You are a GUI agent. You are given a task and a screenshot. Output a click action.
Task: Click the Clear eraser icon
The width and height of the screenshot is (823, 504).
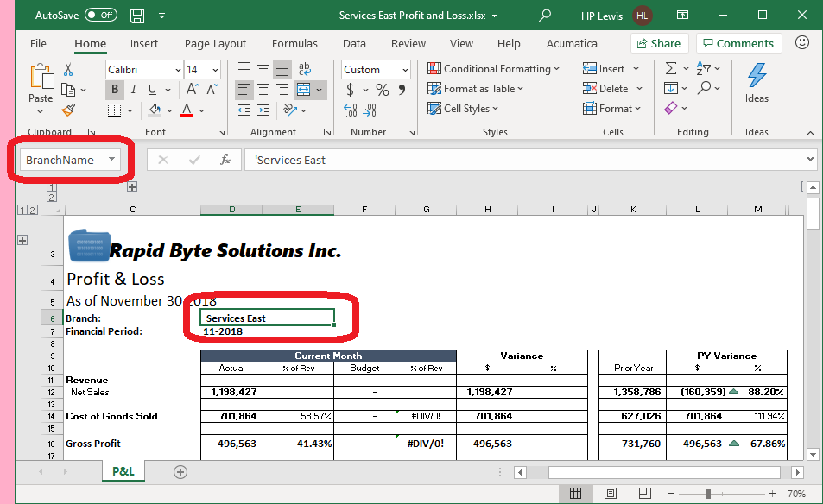671,108
